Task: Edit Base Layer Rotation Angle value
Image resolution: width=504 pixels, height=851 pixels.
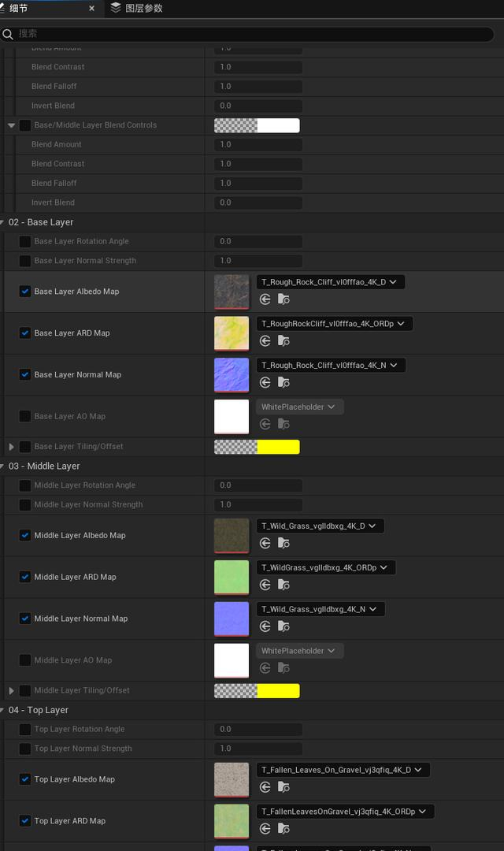Action: pyautogui.click(x=258, y=242)
